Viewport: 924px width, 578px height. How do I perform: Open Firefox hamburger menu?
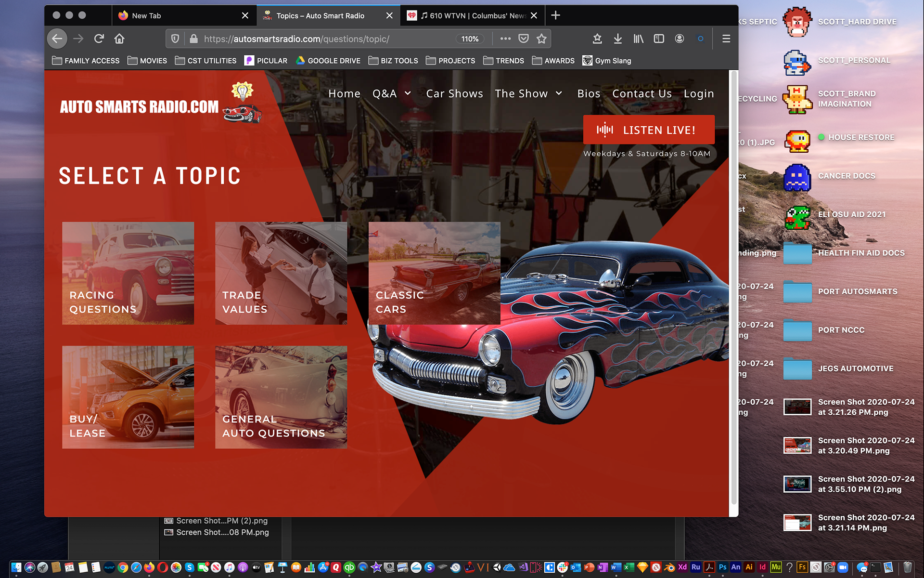pos(726,39)
